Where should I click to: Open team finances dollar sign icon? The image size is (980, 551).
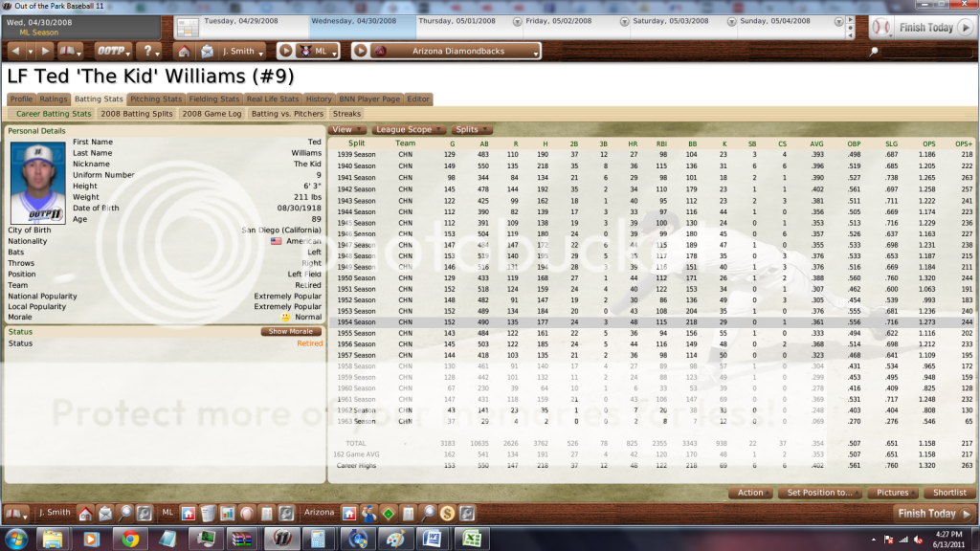(x=447, y=514)
